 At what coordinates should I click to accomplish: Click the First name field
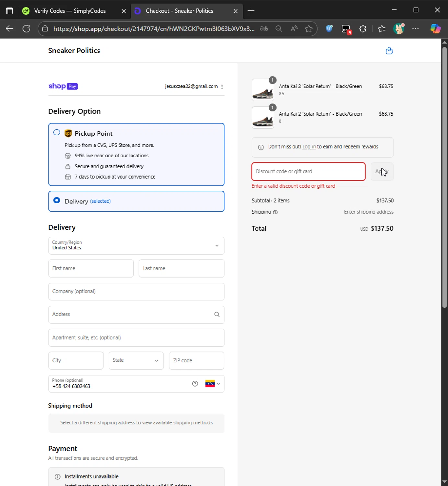coord(91,268)
